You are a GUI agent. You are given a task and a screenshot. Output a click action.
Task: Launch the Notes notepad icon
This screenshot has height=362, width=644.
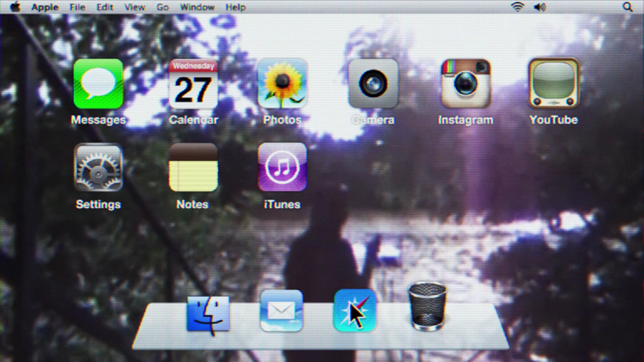(x=193, y=168)
